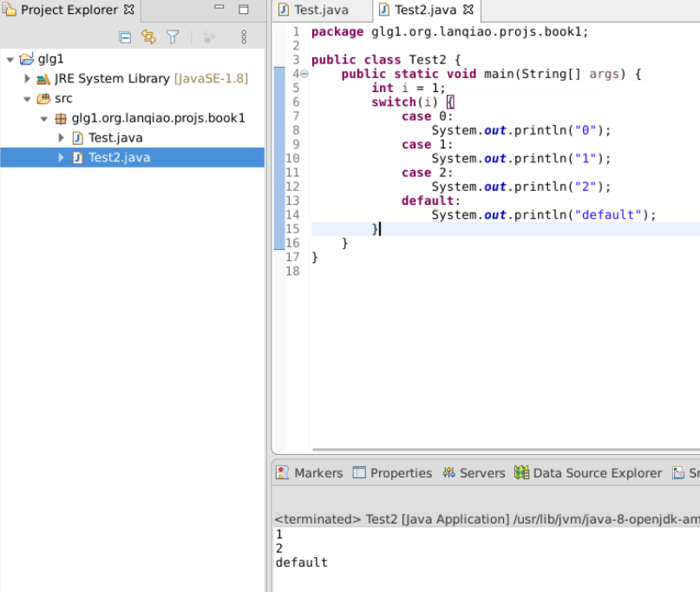Screen dimensions: 700x592
Task: Click the Markers tab icon
Action: point(282,472)
